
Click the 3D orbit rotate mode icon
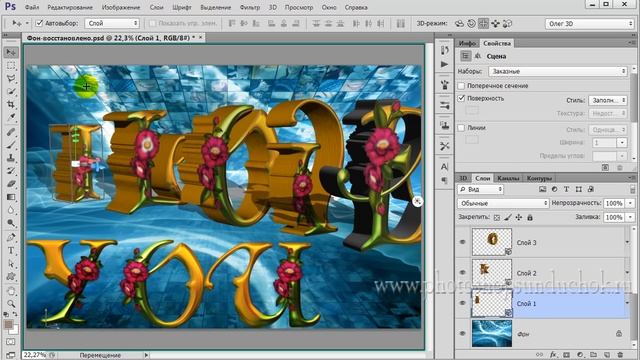coord(459,24)
